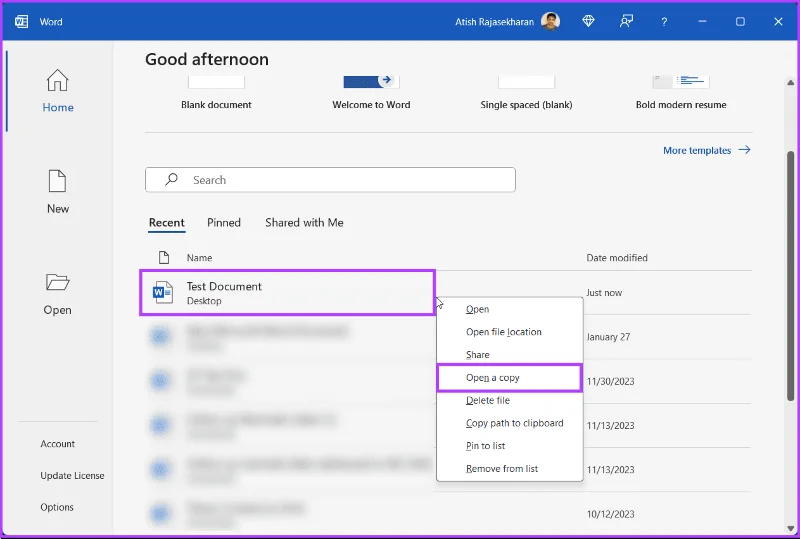This screenshot has width=800, height=539.
Task: Open the Open folder page in sidebar
Action: click(x=58, y=295)
